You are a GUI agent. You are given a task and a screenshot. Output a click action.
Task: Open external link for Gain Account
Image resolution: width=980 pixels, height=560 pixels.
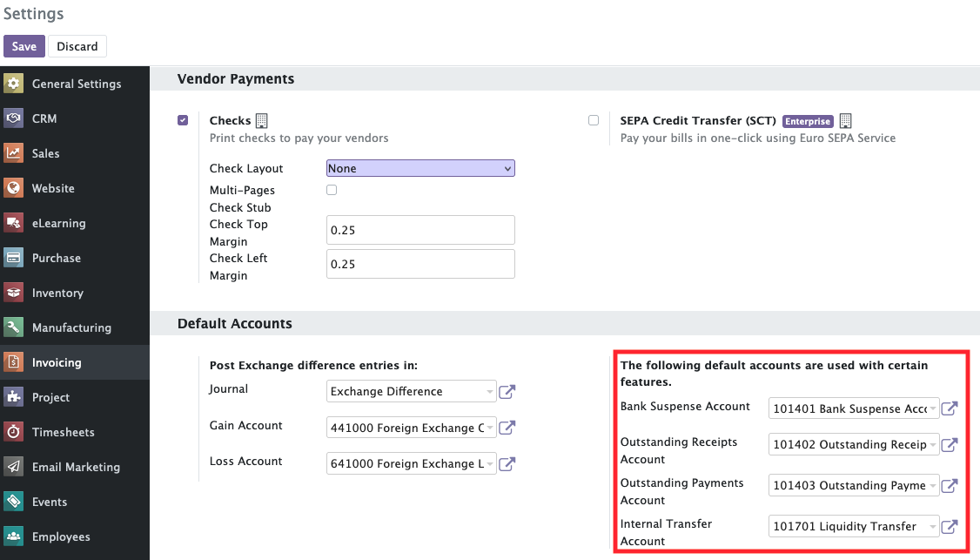(x=507, y=428)
